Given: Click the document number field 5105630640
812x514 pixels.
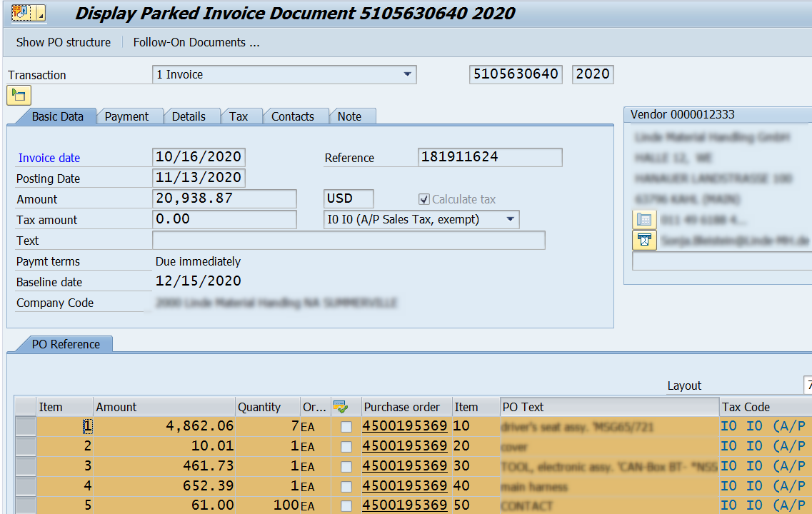Looking at the screenshot, I should pyautogui.click(x=516, y=74).
